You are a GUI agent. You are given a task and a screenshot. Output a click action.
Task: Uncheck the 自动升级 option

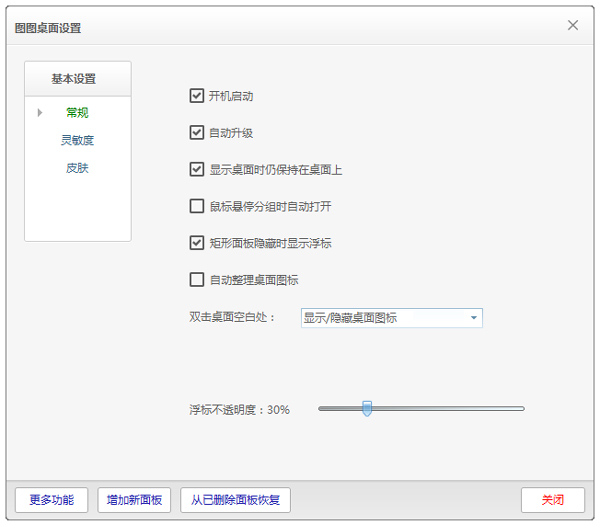click(x=197, y=132)
